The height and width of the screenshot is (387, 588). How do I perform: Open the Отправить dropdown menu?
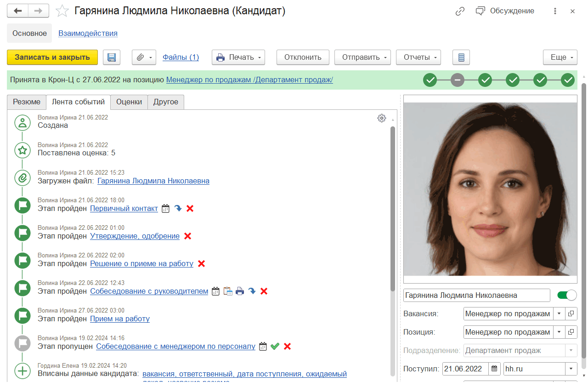pos(362,57)
